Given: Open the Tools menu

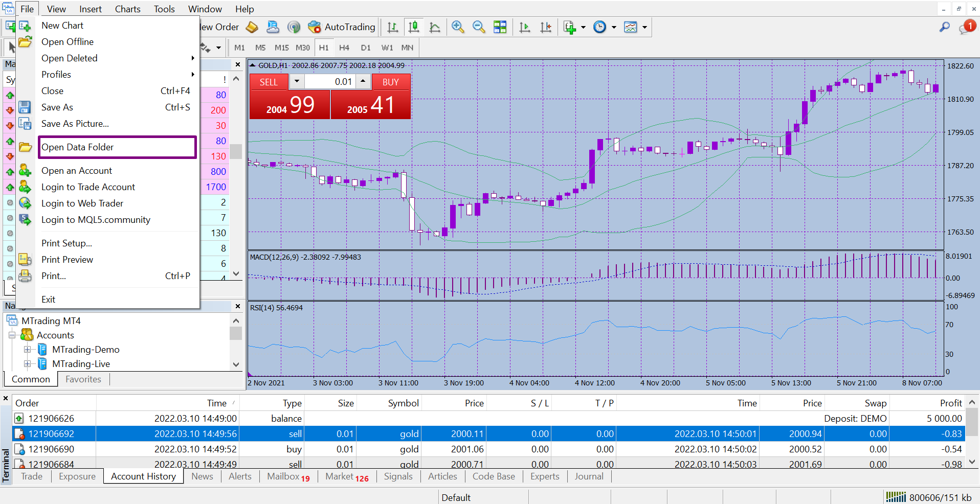Looking at the screenshot, I should (164, 9).
